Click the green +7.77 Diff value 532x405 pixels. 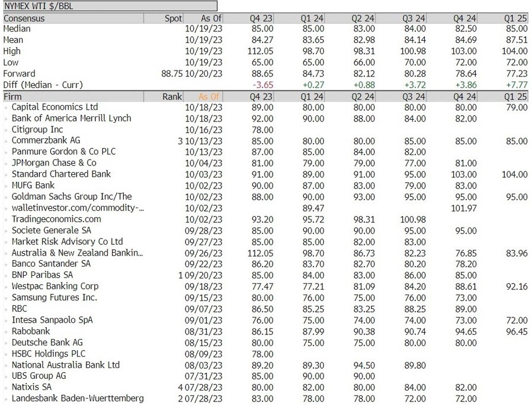517,85
